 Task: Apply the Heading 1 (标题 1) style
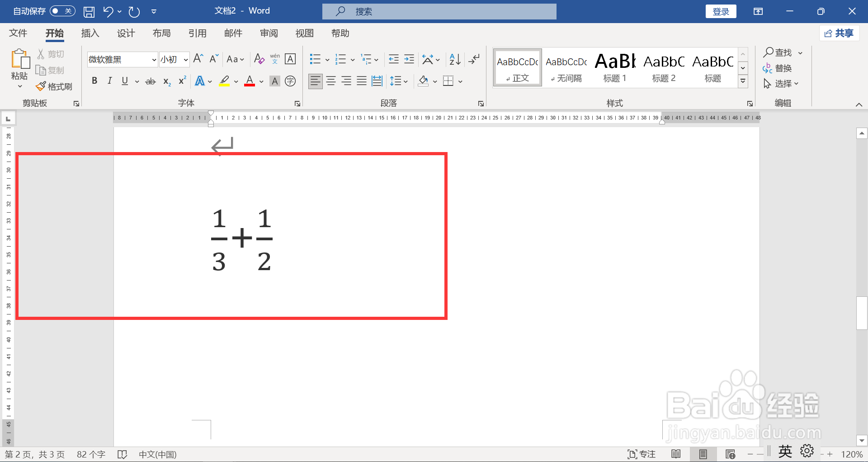pos(615,67)
